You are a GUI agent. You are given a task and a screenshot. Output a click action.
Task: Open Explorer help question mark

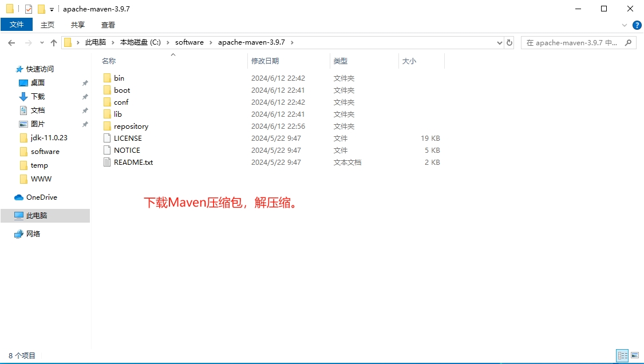[637, 25]
